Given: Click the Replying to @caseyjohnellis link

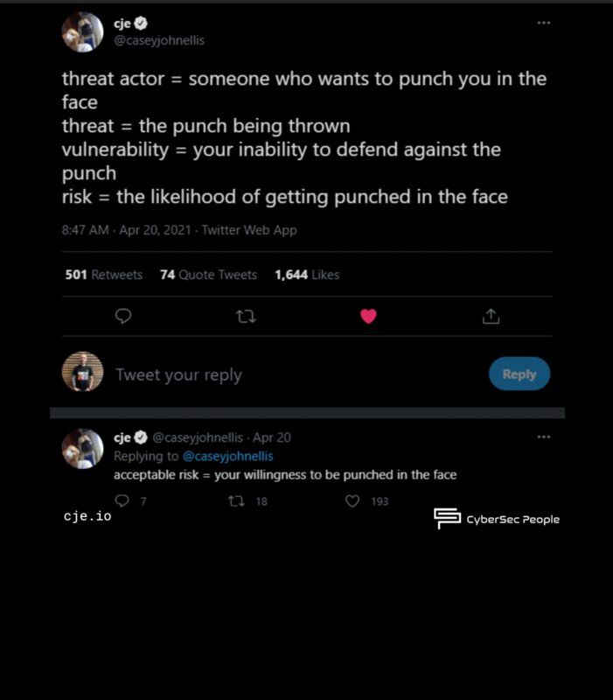Looking at the screenshot, I should 227,456.
